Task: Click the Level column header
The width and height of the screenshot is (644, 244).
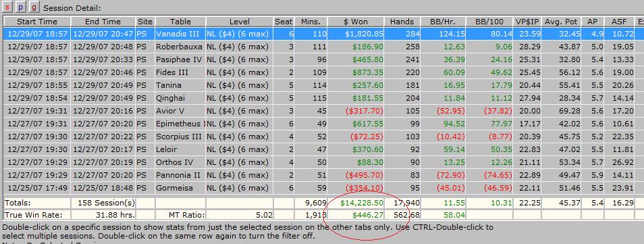Action: click(x=240, y=22)
